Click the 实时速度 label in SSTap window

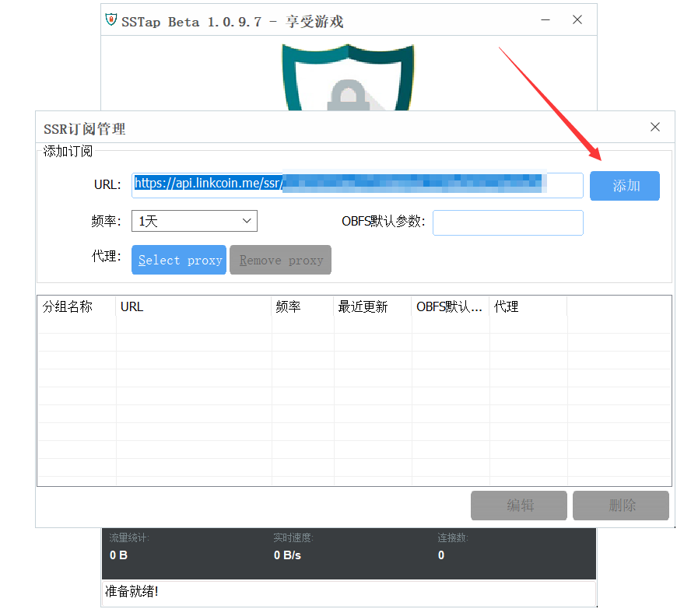[x=293, y=537]
